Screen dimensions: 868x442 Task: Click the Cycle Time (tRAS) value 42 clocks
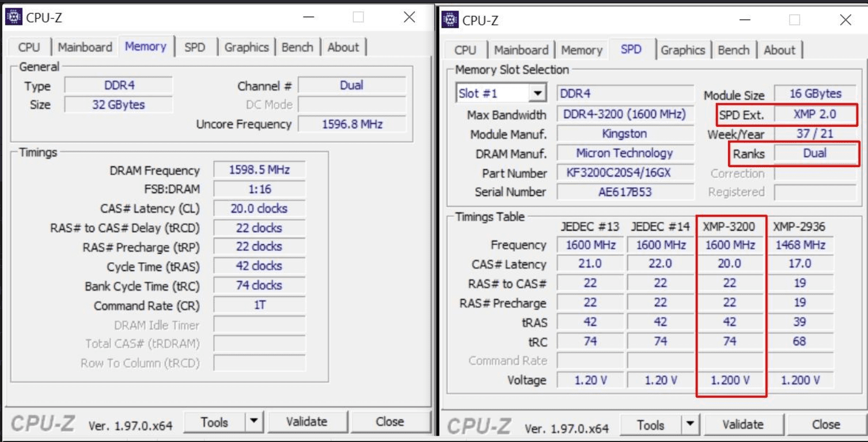tap(259, 266)
